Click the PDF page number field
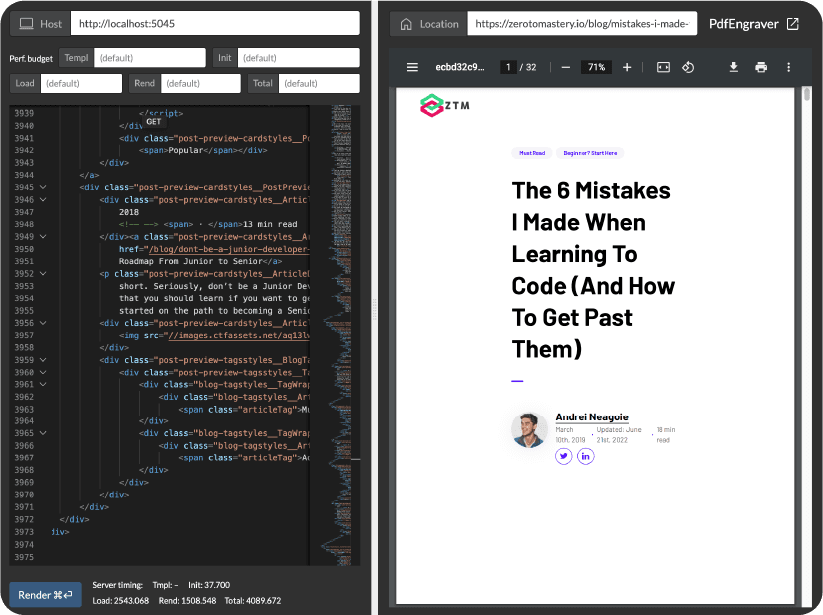This screenshot has width=823, height=615. coord(508,67)
